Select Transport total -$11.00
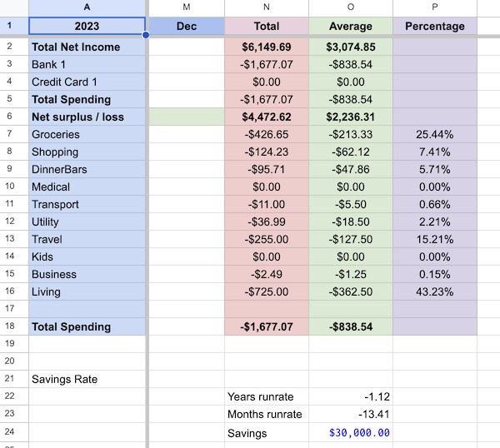This screenshot has width=500, height=448. (267, 205)
